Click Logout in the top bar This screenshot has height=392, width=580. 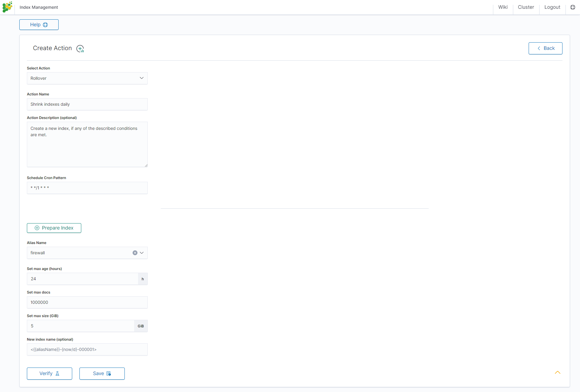pyautogui.click(x=552, y=7)
